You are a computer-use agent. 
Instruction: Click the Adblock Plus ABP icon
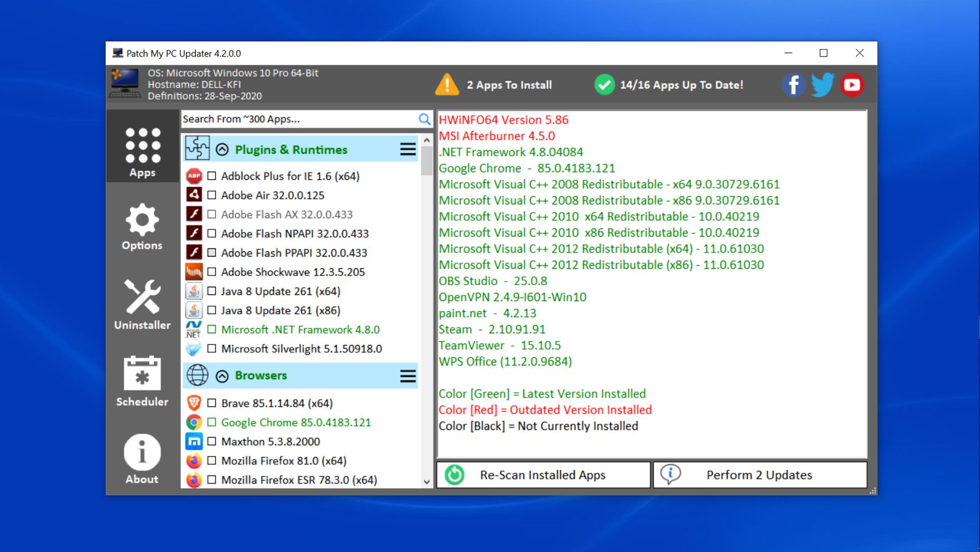point(194,176)
